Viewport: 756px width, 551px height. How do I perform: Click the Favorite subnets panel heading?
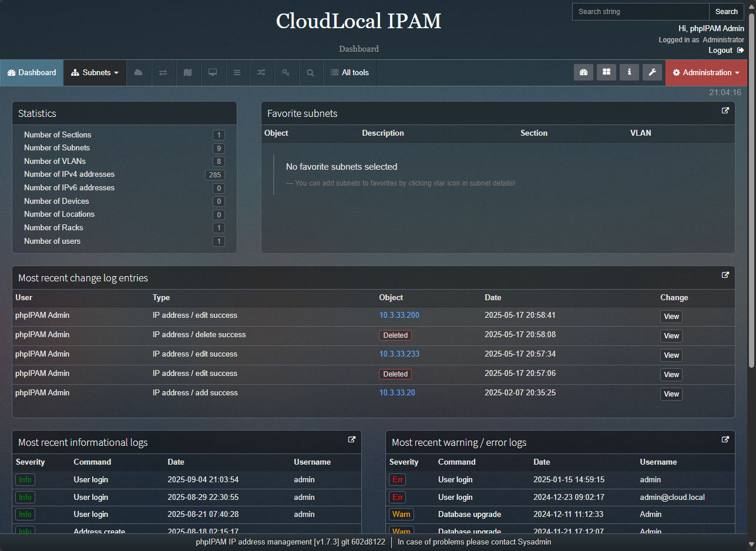(303, 114)
